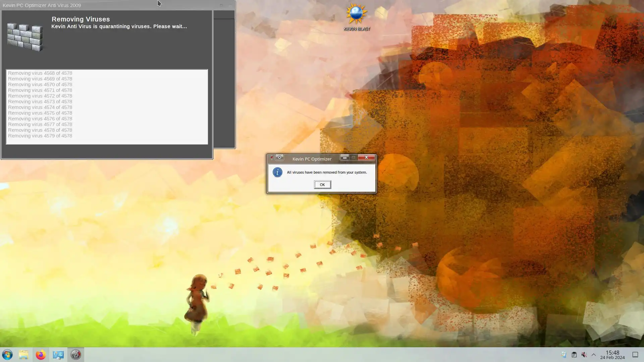Expand the hidden system tray icons arrow
Image resolution: width=644 pixels, height=362 pixels.
point(593,355)
